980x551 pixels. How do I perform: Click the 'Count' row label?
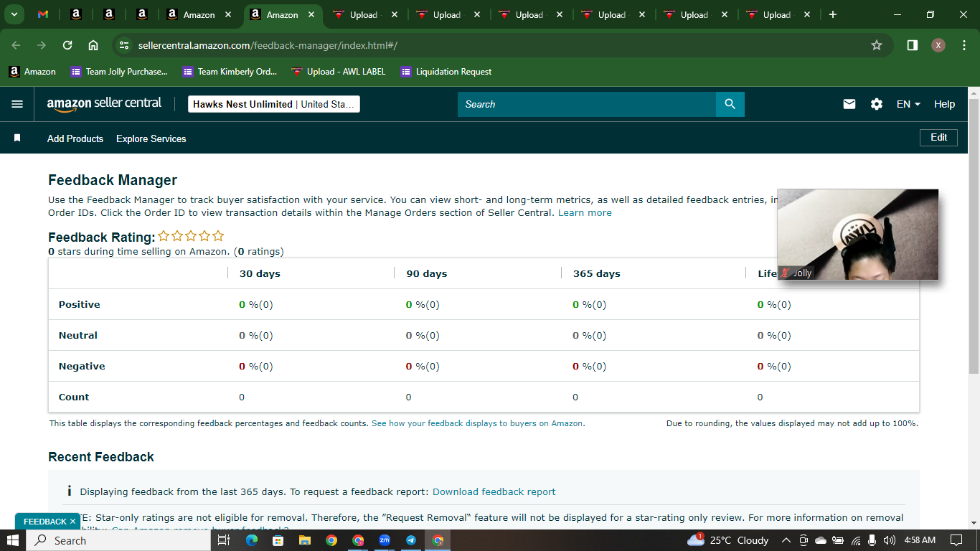[74, 397]
